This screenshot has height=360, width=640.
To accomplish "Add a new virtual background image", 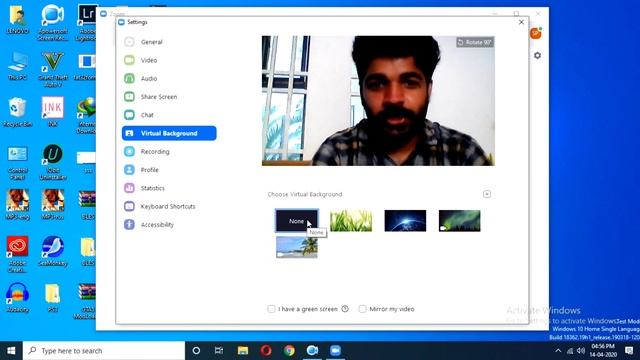I will click(x=487, y=194).
